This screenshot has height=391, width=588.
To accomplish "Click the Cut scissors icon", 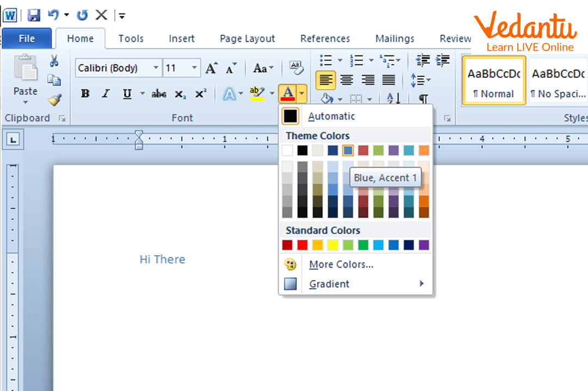I will click(54, 61).
